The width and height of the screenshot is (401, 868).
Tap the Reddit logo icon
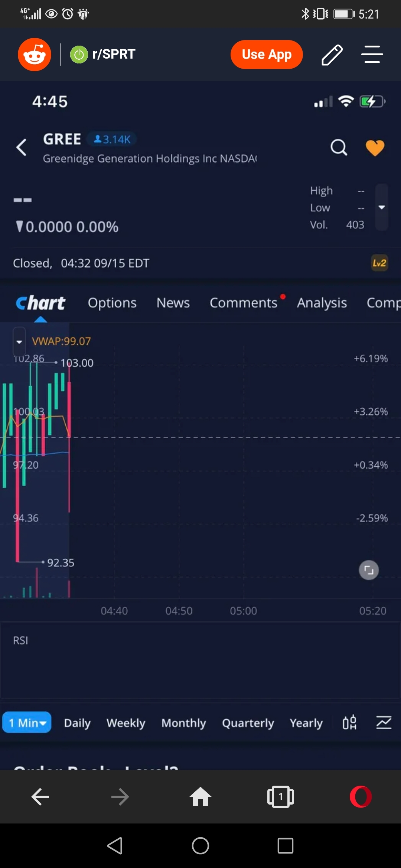click(x=35, y=55)
